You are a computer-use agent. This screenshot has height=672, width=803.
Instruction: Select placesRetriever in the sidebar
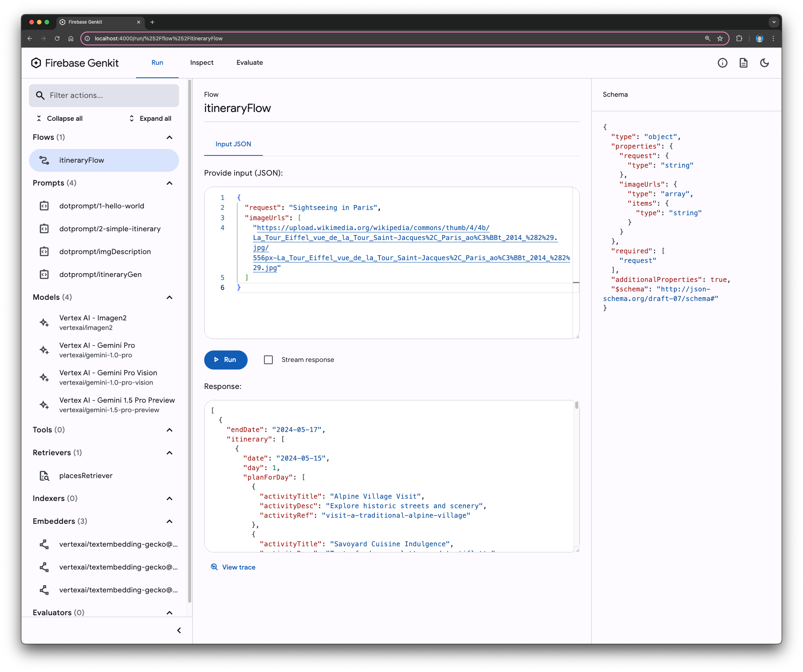coord(104,476)
